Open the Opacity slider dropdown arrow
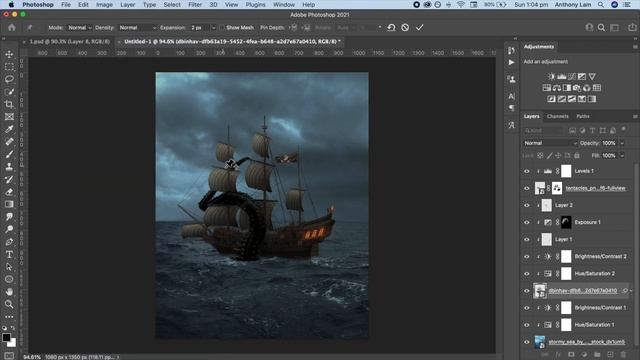Screen dimensions: 640x360 coord(622,143)
